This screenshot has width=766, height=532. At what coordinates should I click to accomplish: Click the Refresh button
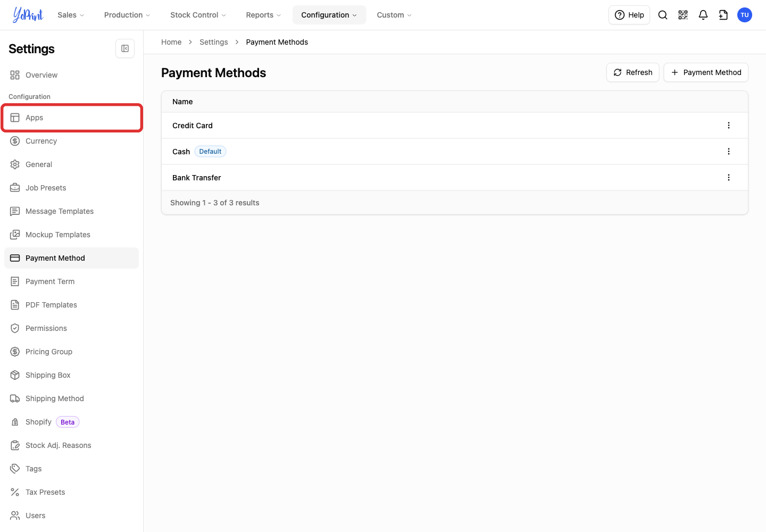633,72
